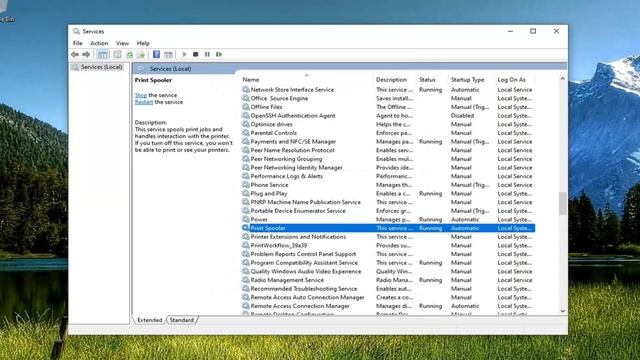Viewport: 640px width, 360px height.
Task: Select the OpenSSH Authentication Agent service
Action: tap(388, 116)
